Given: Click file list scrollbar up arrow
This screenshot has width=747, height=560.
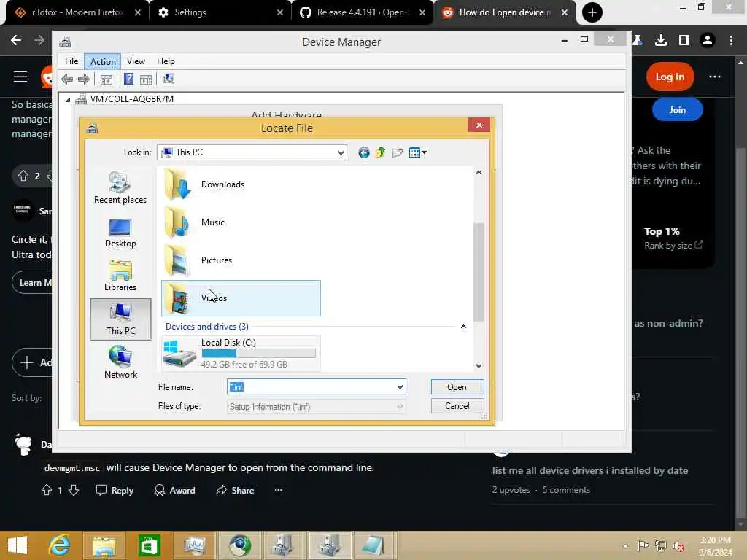Looking at the screenshot, I should (x=479, y=172).
